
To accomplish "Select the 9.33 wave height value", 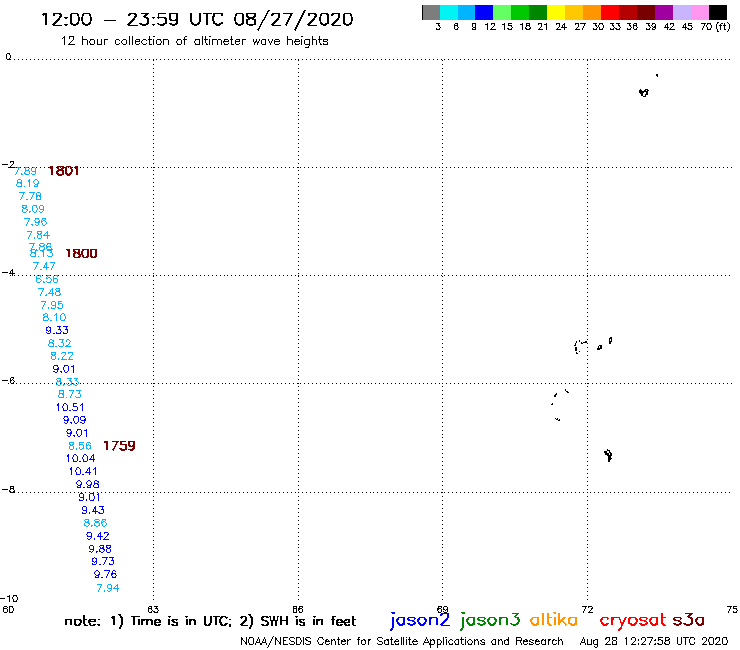I will click(57, 330).
